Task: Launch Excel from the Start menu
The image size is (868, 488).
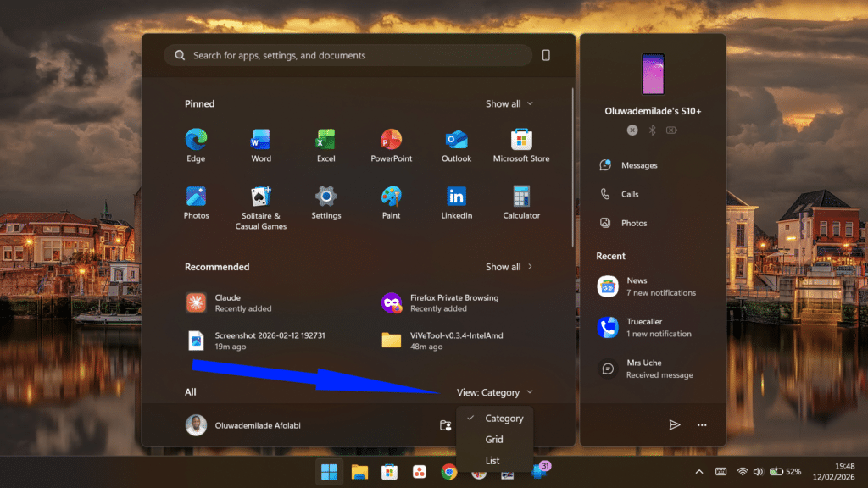Action: coord(325,144)
